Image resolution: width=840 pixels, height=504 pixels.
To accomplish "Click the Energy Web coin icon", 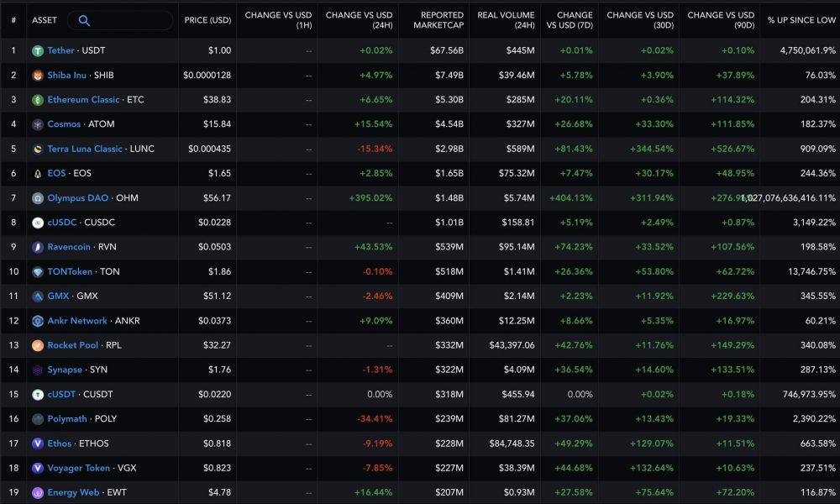I will tap(38, 493).
